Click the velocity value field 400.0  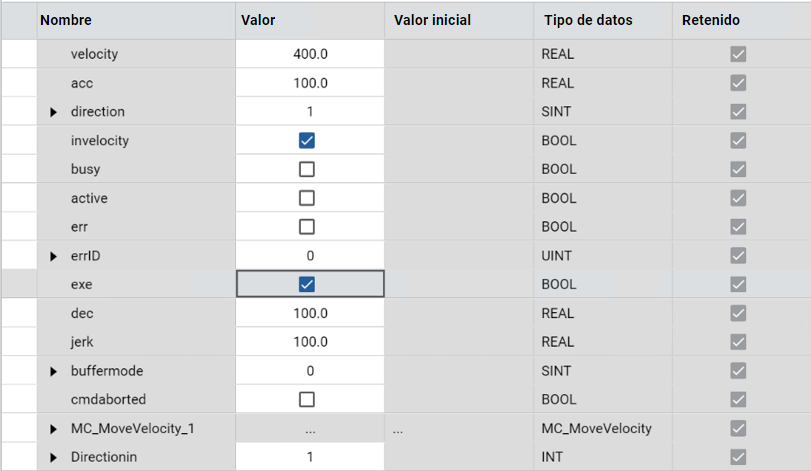coord(310,54)
